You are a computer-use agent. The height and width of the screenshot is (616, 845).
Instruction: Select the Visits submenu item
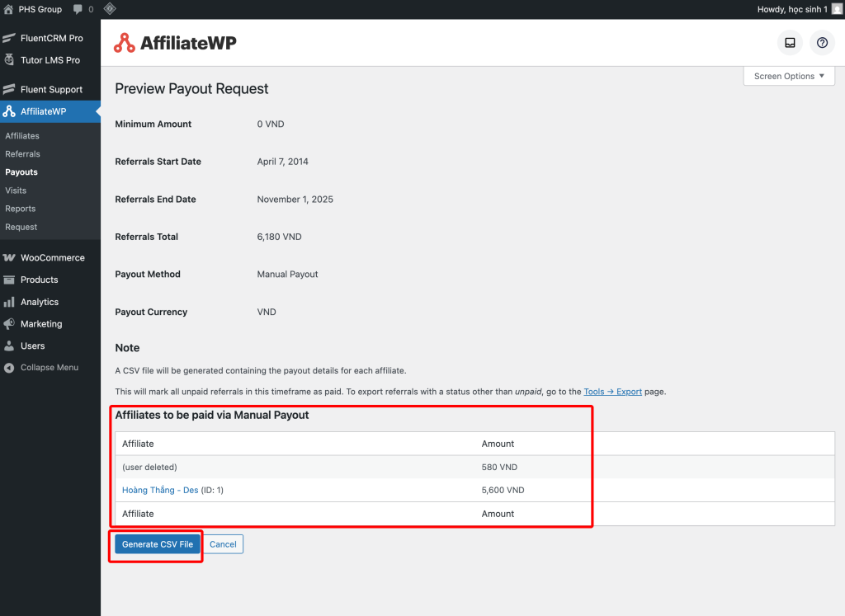coord(16,190)
